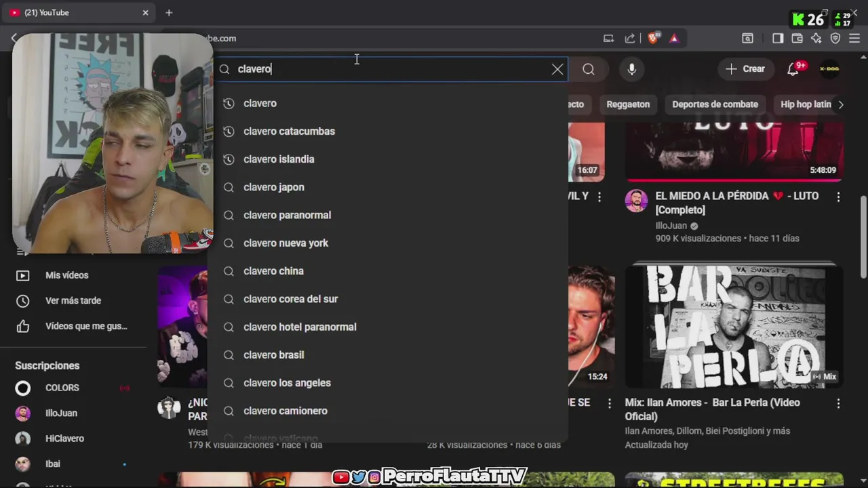Select the Deportes de combate chip

point(715,104)
